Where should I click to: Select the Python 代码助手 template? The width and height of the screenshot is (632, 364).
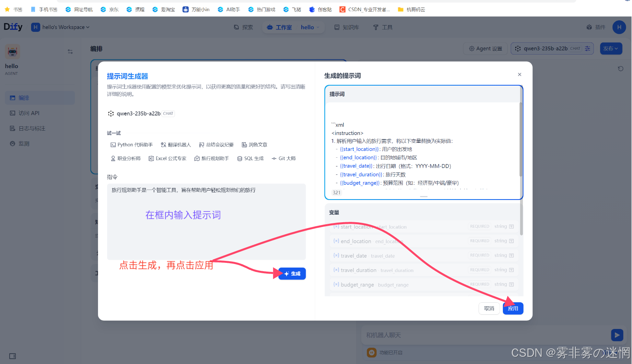click(x=132, y=145)
